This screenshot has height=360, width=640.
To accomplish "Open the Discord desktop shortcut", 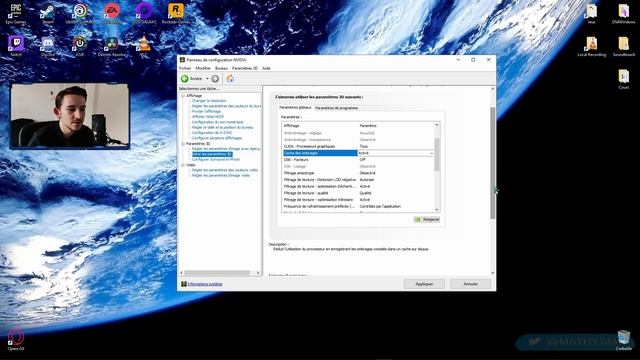I will pos(48,46).
